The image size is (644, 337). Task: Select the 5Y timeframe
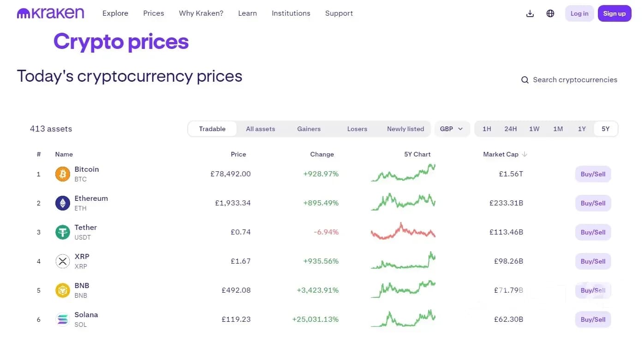[606, 129]
